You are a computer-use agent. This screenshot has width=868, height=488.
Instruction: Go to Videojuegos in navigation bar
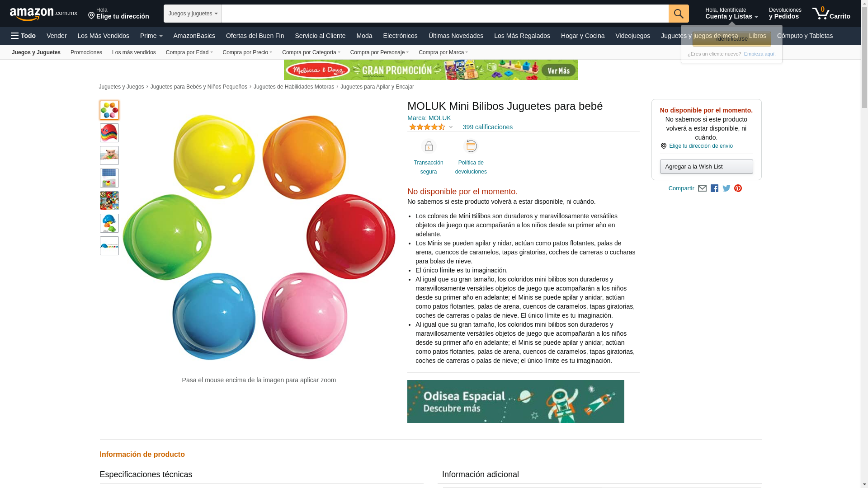632,36
